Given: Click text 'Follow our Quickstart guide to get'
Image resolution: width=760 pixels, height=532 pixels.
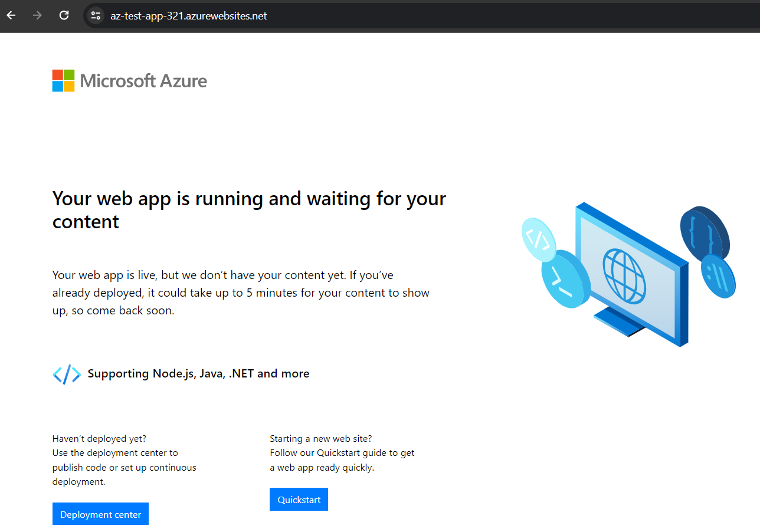Looking at the screenshot, I should [x=342, y=453].
